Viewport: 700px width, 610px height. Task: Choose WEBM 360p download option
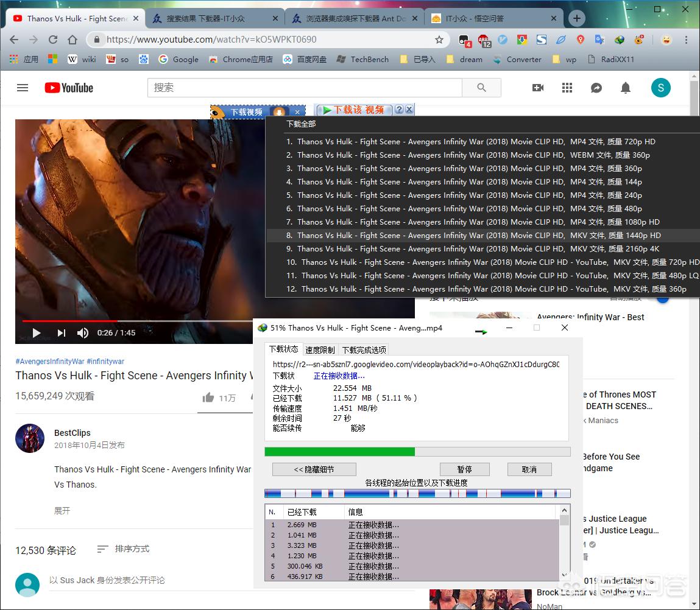(483, 155)
